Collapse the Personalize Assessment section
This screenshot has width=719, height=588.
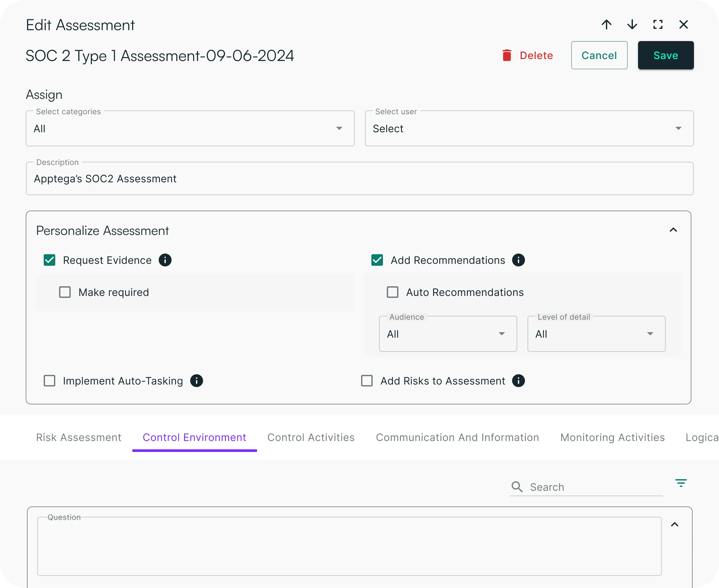[673, 230]
